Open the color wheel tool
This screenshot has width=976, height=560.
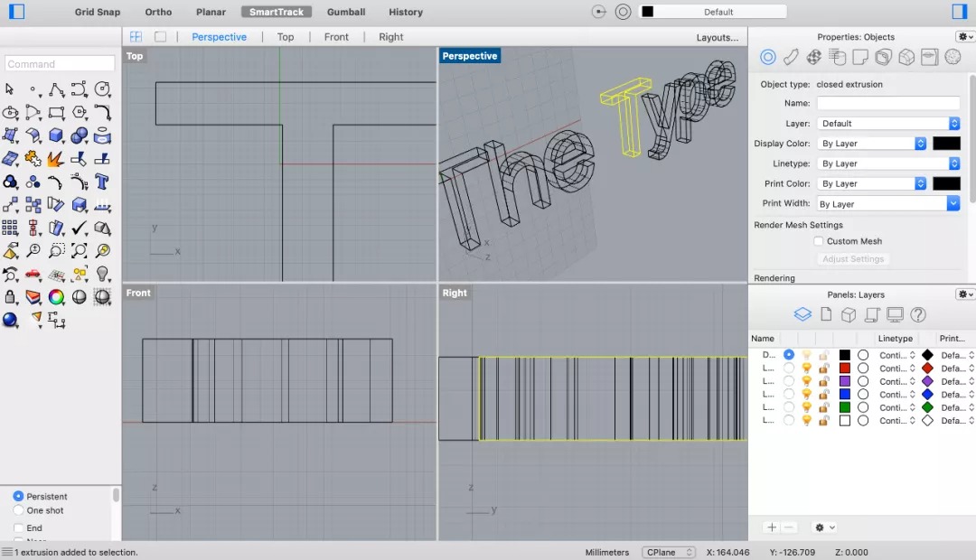click(56, 297)
